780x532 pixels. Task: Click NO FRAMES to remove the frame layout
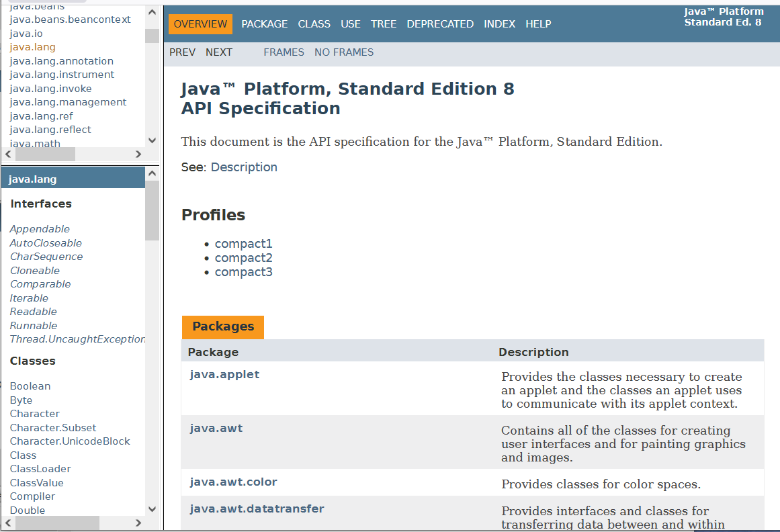[x=343, y=52]
